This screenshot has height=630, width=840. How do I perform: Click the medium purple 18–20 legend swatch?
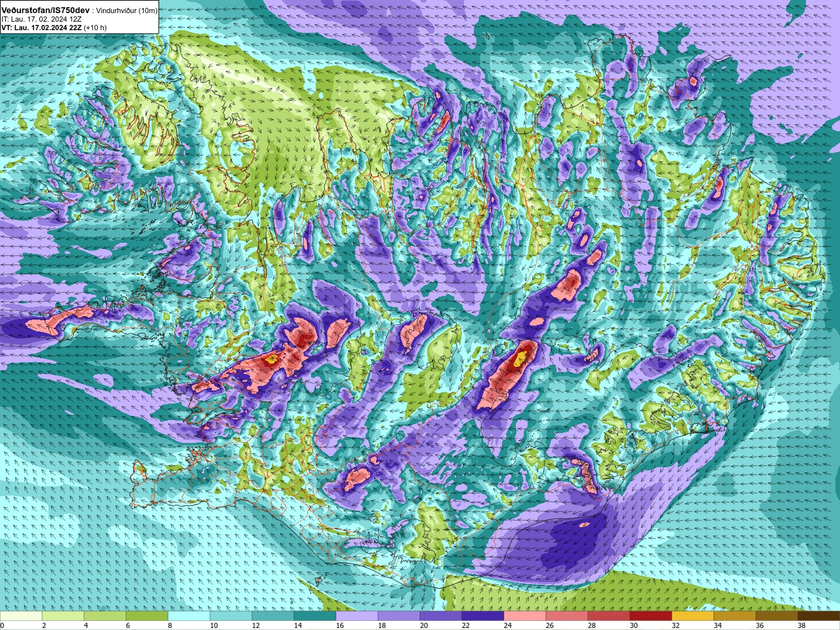(399, 617)
